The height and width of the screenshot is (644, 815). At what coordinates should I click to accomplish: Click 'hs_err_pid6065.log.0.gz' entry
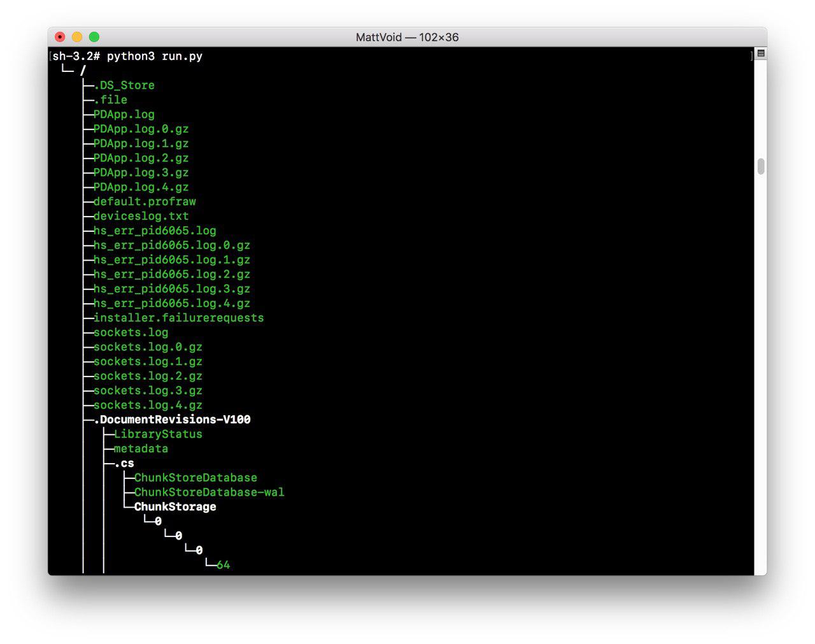click(172, 245)
